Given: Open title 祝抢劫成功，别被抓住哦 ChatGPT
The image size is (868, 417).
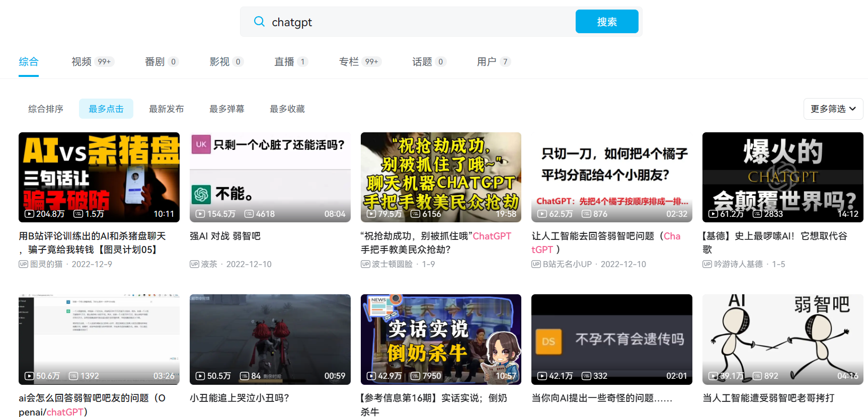Looking at the screenshot, I should click(x=436, y=242).
